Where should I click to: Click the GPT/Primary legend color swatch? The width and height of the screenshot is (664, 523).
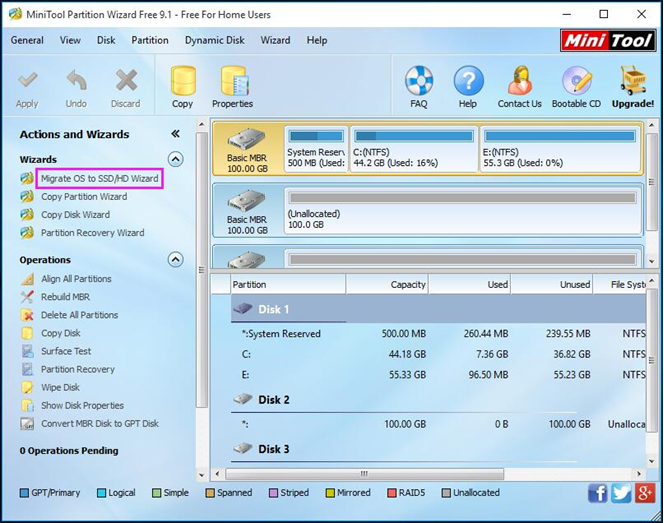(24, 493)
